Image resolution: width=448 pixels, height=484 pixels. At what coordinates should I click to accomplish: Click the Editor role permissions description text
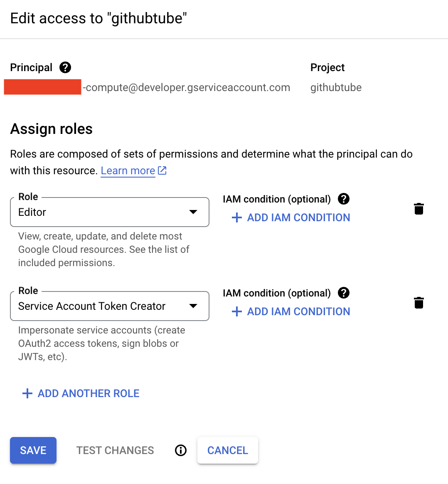point(103,249)
